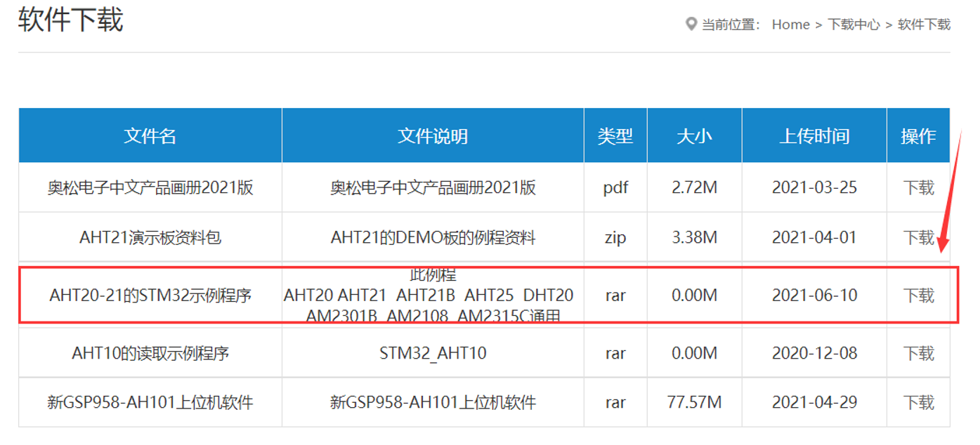Click upload date 2021-04-29

[814, 402]
